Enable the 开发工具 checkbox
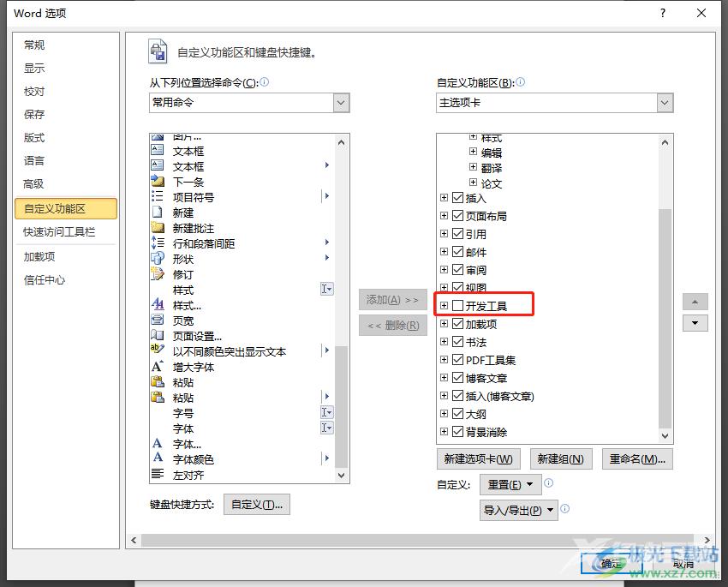Image resolution: width=728 pixels, height=587 pixels. 458,305
